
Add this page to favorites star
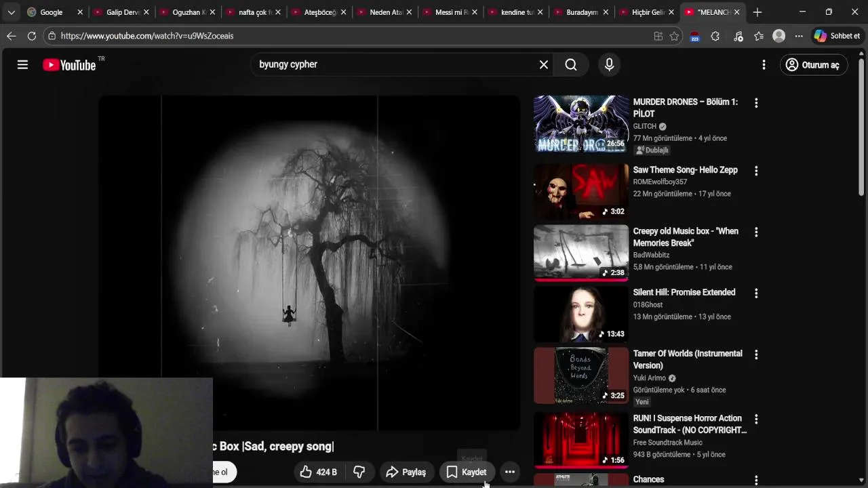pyautogui.click(x=674, y=36)
